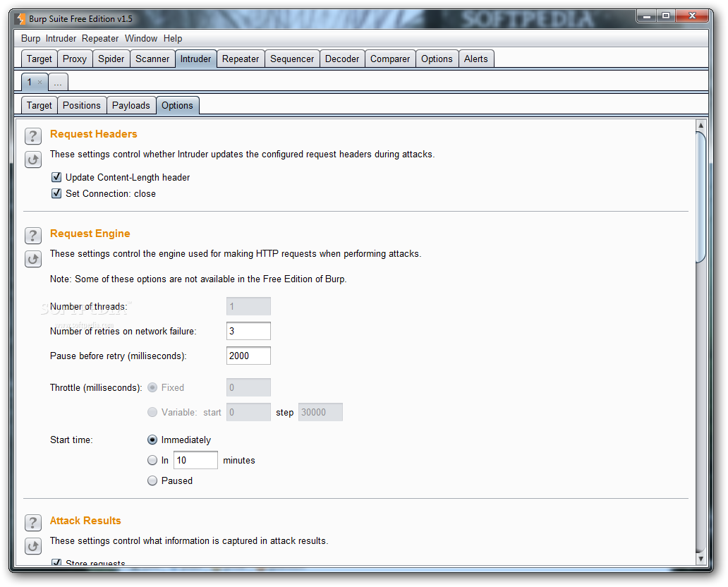Restore defaults for Request Engine section
This screenshot has width=728, height=587.
[x=33, y=259]
